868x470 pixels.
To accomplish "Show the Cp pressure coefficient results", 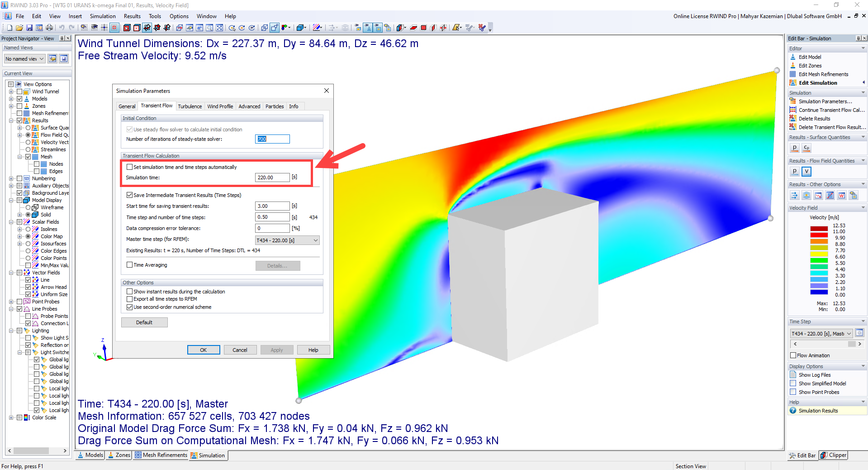I will tap(806, 148).
